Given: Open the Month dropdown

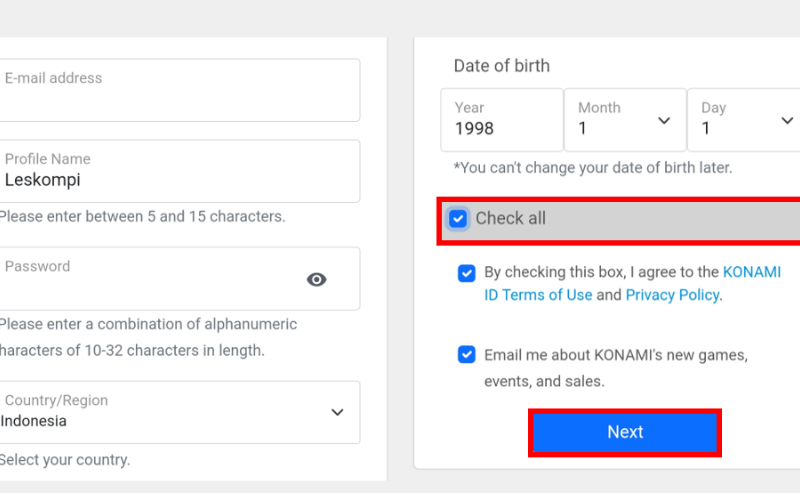Looking at the screenshot, I should 625,120.
